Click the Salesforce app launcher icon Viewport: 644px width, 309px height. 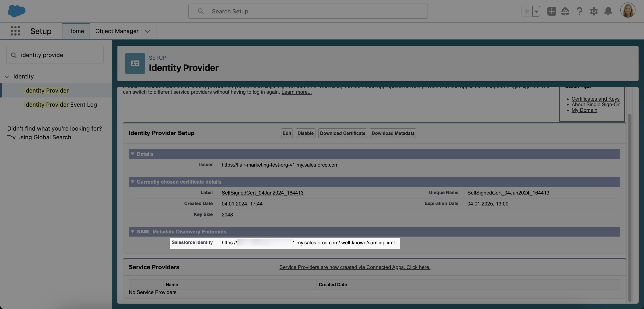click(x=14, y=31)
